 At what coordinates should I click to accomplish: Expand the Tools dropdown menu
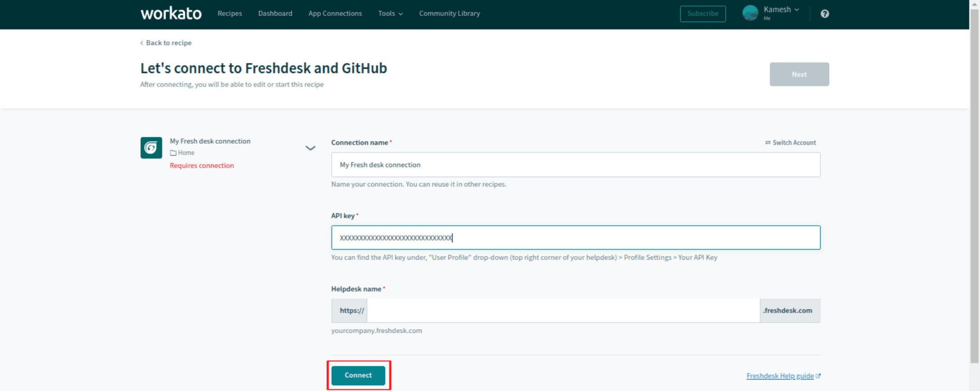click(390, 13)
